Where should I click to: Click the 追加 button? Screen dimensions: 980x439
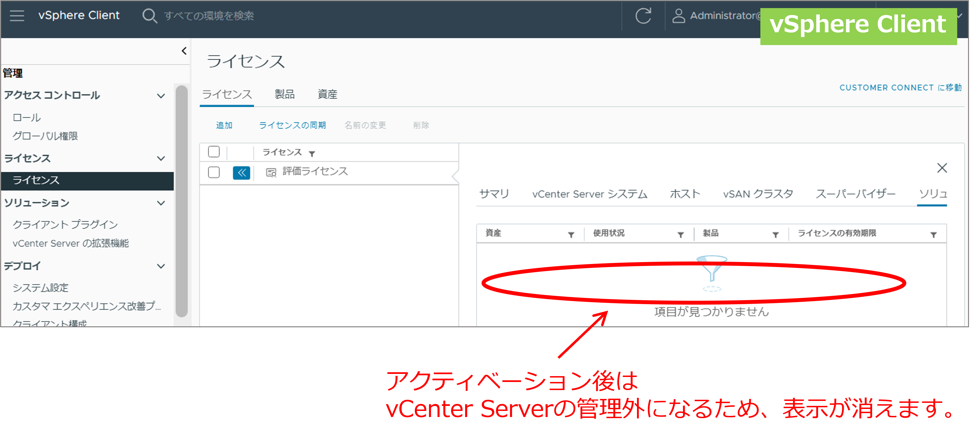[224, 125]
